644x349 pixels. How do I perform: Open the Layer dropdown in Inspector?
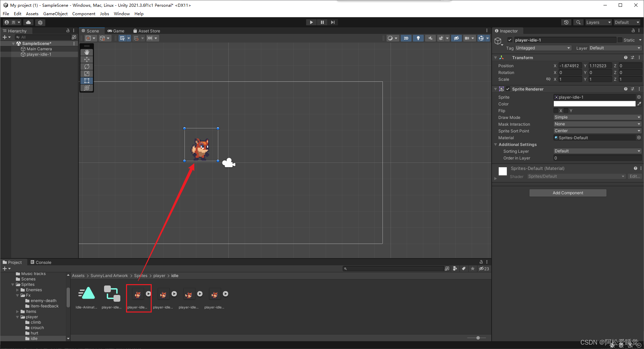pos(615,48)
